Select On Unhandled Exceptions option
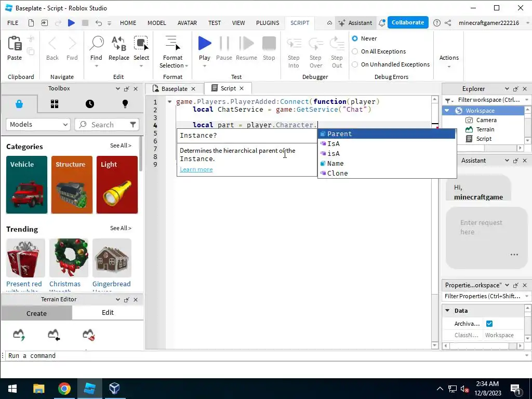 click(x=355, y=64)
